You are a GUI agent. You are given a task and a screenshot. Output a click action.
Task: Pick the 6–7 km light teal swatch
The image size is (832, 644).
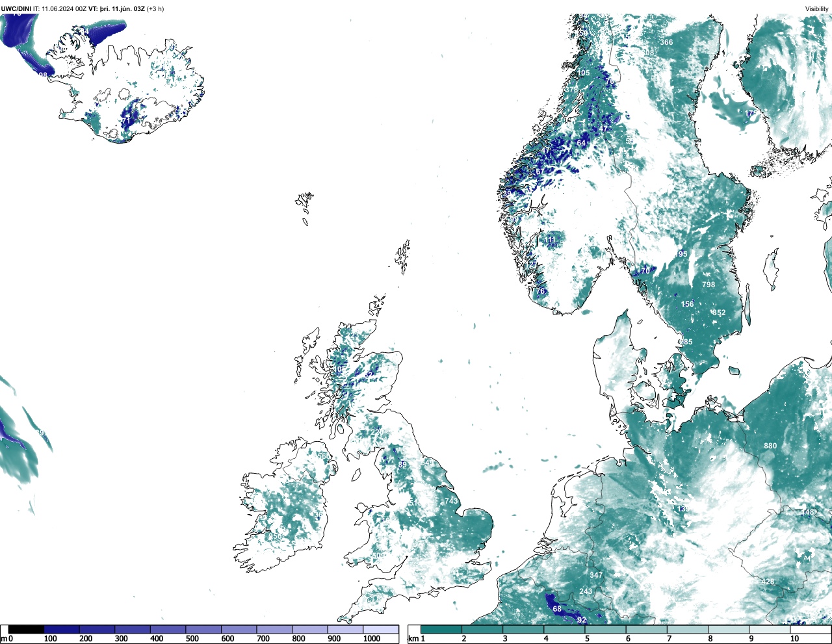[647, 629]
